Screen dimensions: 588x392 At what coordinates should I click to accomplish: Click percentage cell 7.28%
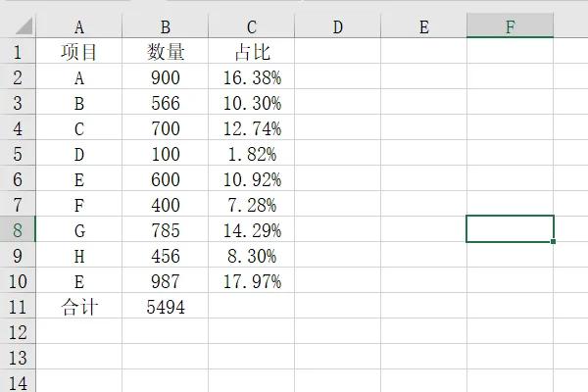coord(251,204)
